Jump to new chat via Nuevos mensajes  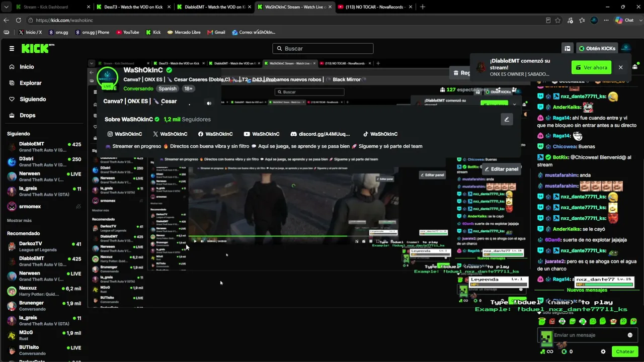tap(587, 290)
